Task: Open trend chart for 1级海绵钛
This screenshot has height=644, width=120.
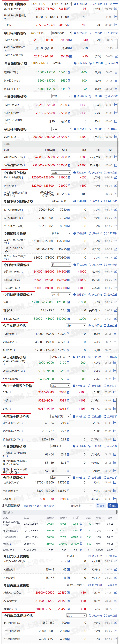Action: (115, 334)
